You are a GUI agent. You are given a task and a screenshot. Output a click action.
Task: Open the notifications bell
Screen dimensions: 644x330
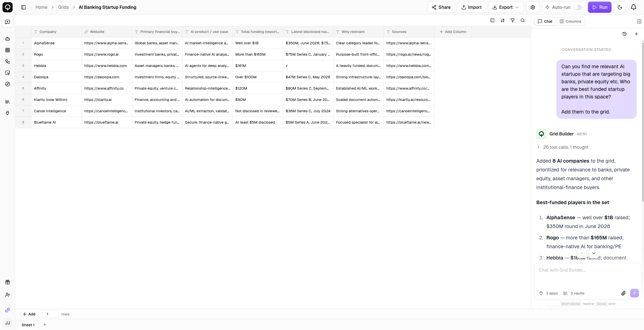[x=634, y=7]
